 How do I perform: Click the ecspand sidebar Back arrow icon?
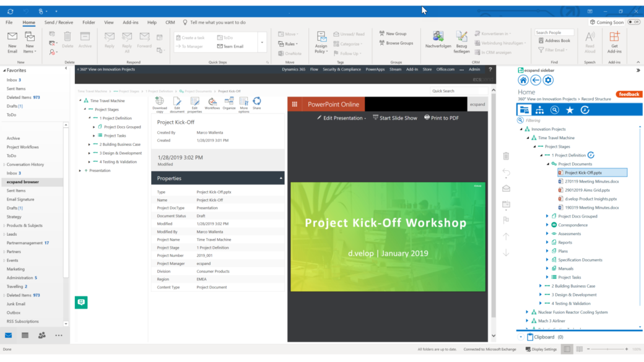coord(536,80)
